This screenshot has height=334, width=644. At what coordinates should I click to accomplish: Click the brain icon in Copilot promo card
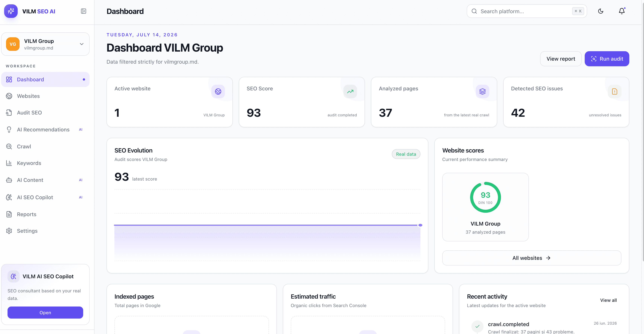click(14, 276)
